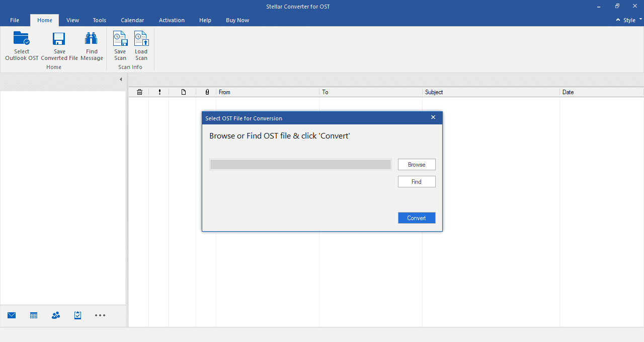
Task: Click the Convert button
Action: pos(417,218)
